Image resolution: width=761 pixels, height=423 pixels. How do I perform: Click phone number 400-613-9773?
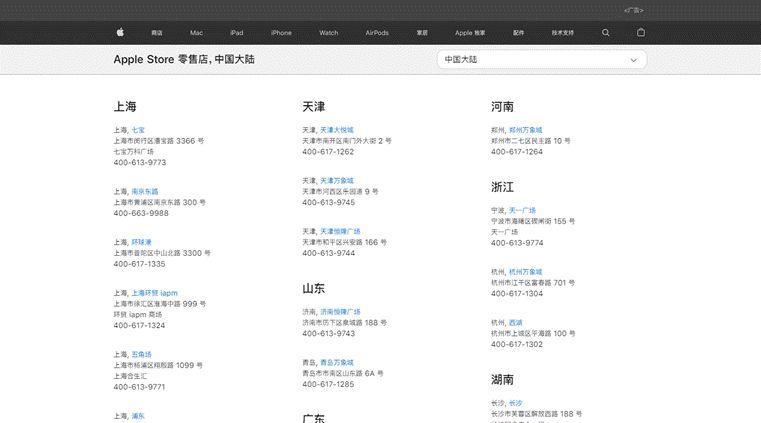pyautogui.click(x=140, y=163)
